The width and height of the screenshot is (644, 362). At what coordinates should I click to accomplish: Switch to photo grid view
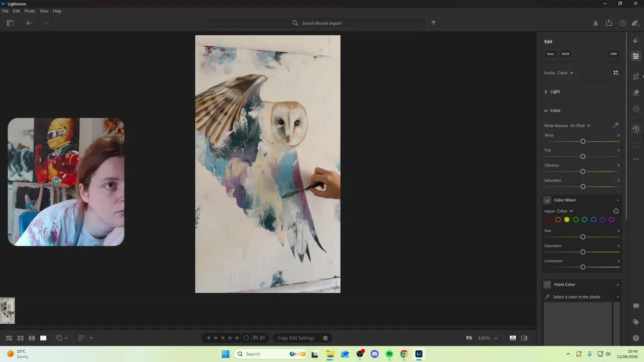pyautogui.click(x=9, y=338)
